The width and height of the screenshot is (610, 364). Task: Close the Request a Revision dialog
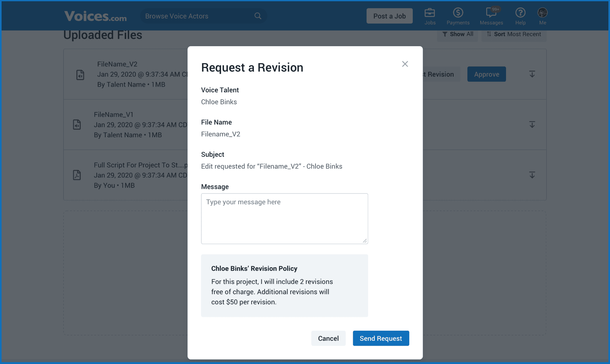[x=405, y=64]
